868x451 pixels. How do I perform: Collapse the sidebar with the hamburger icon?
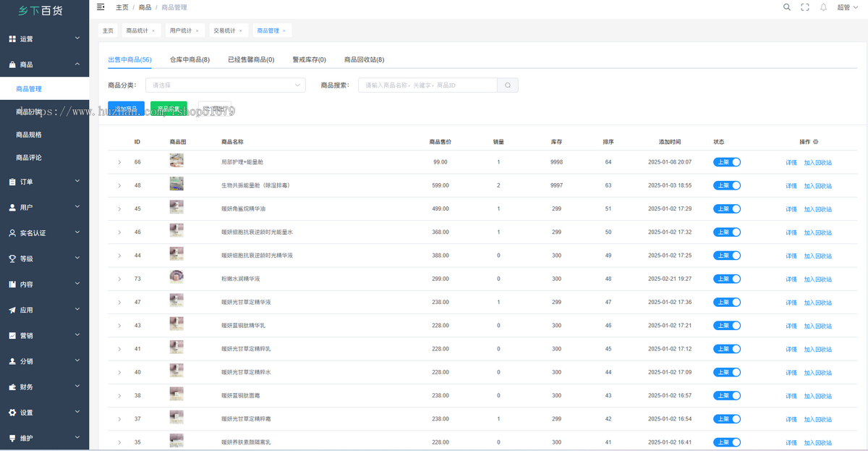coord(101,7)
